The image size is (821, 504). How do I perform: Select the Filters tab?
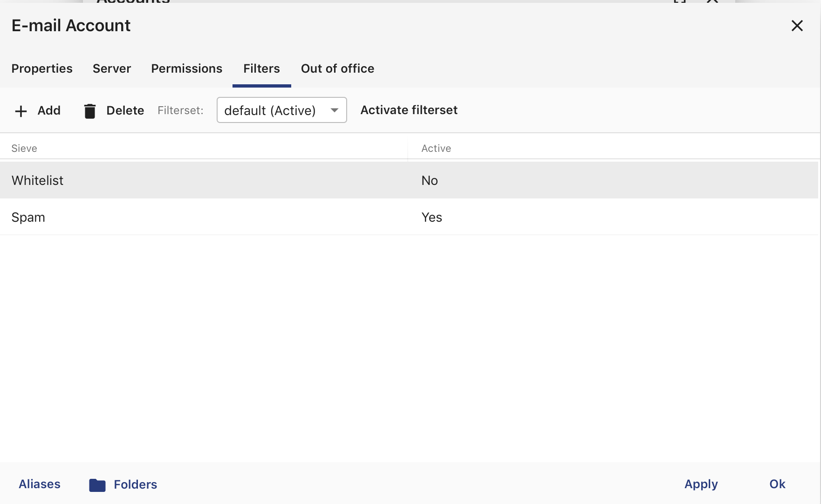point(261,68)
